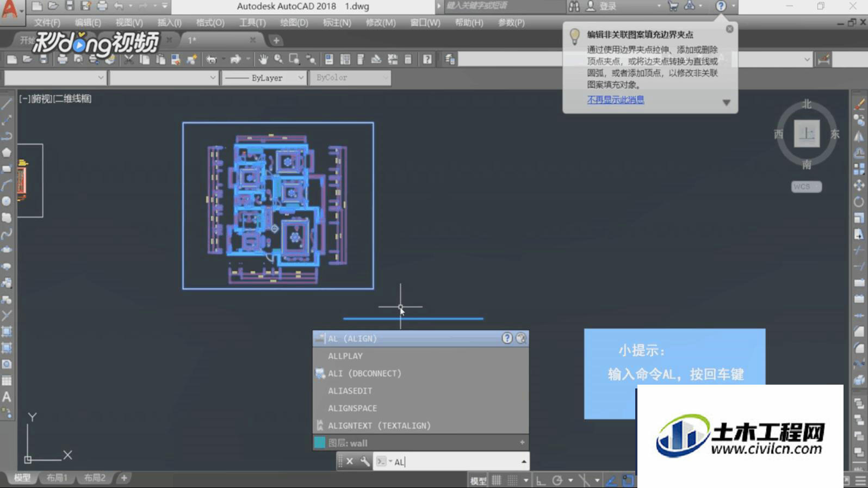Click the search binoculars icon in the title bar
Image resolution: width=868 pixels, height=488 pixels.
[574, 6]
